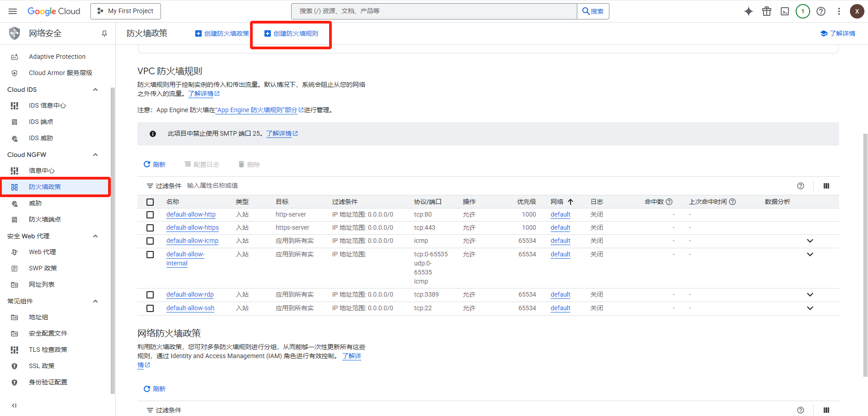This screenshot has height=416, width=868.
Task: Open the help question mark icon in top bar
Action: (821, 11)
